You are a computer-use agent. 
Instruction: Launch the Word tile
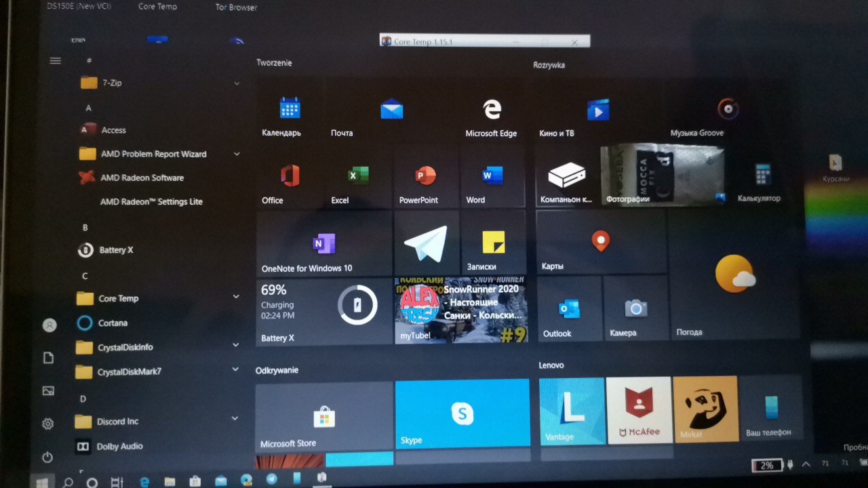[492, 178]
